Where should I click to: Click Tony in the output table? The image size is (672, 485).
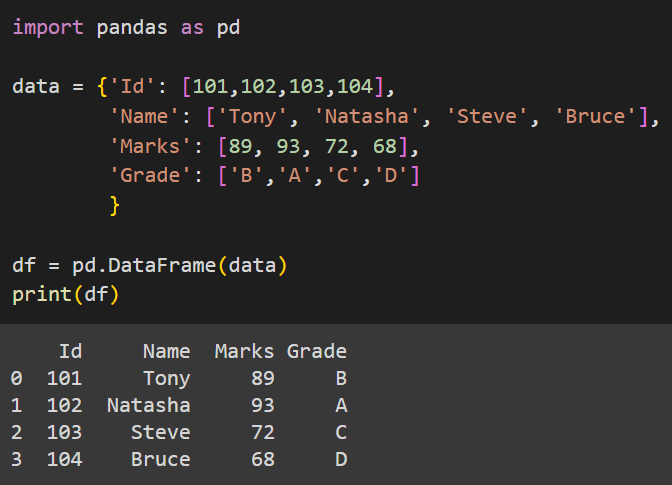tap(167, 379)
